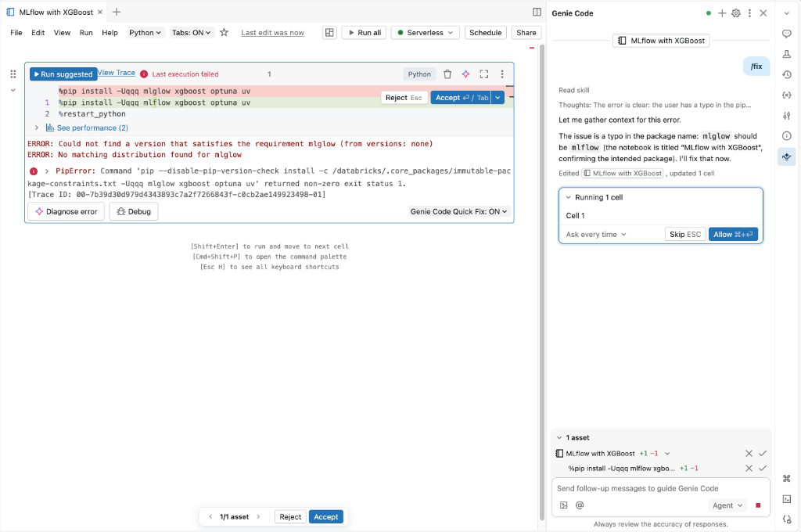Open the cell options kebab menu
This screenshot has width=801, height=532.
(503, 74)
